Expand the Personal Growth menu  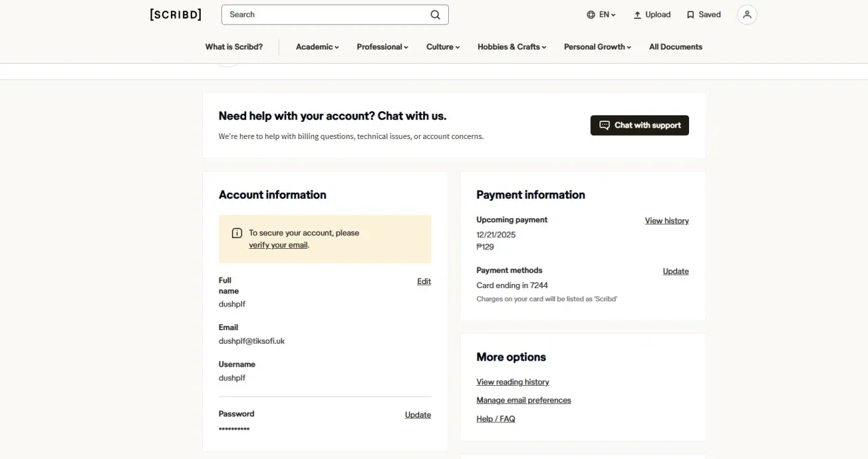[x=597, y=47]
